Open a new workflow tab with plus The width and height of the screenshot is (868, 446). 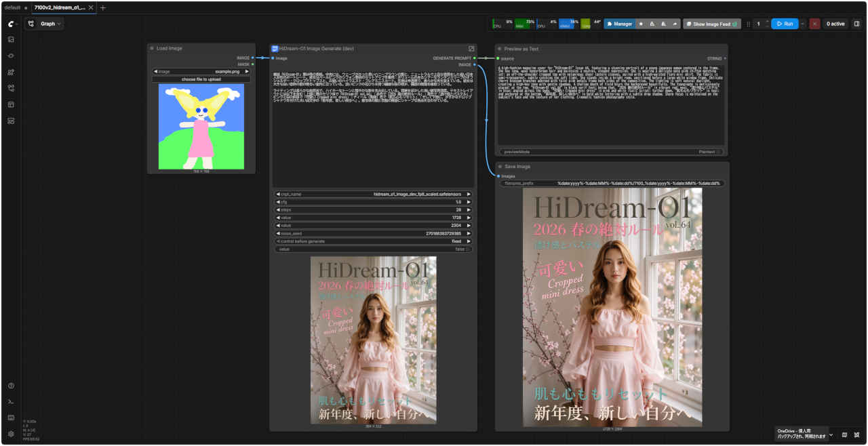[x=103, y=7]
